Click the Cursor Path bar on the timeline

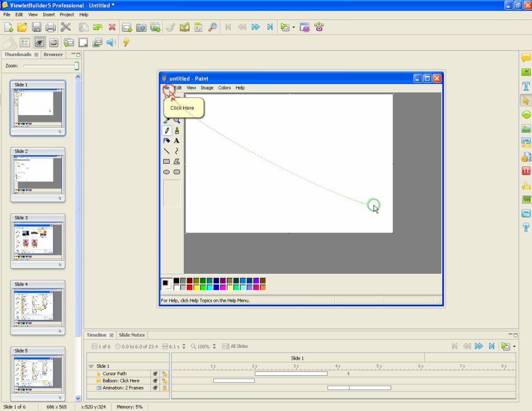tap(291, 374)
